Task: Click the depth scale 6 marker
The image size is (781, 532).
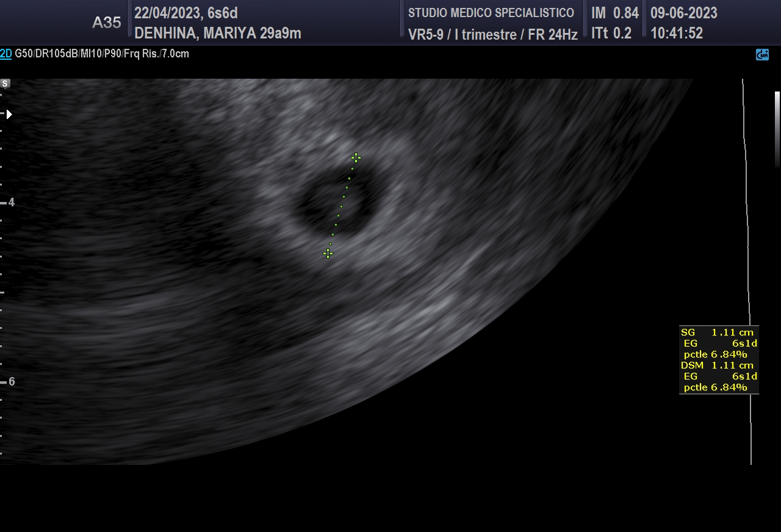Action: (11, 381)
